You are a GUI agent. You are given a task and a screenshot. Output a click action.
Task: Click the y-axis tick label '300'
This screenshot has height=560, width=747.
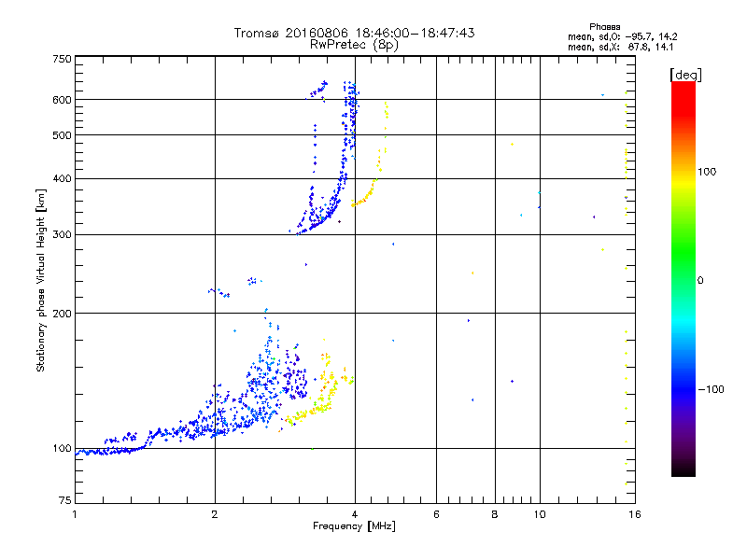click(62, 235)
